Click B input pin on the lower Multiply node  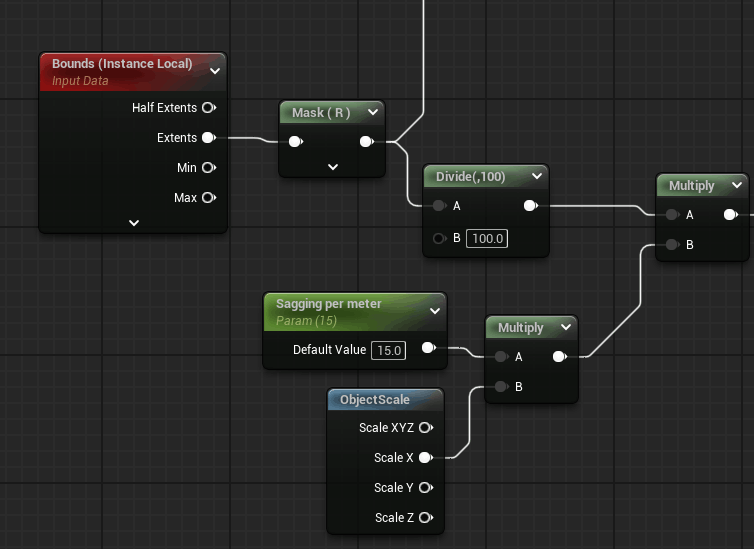click(501, 387)
